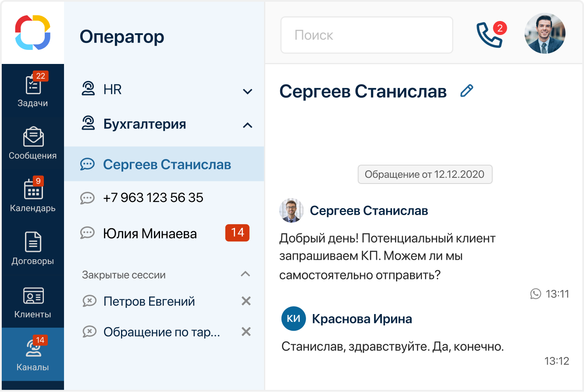Image resolution: width=584 pixels, height=392 pixels.
Task: Open the Задачи section in sidebar
Action: coord(32,90)
